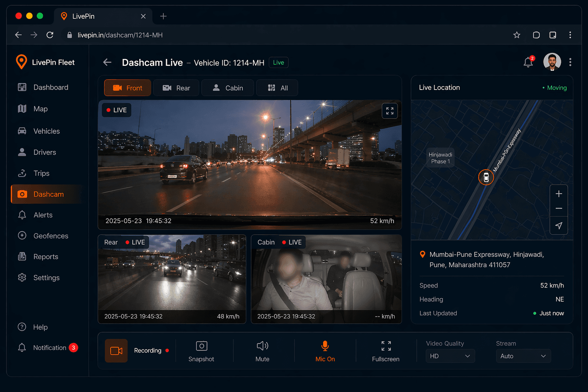Click the vehicle marker on the map
588x392 pixels.
point(486,177)
